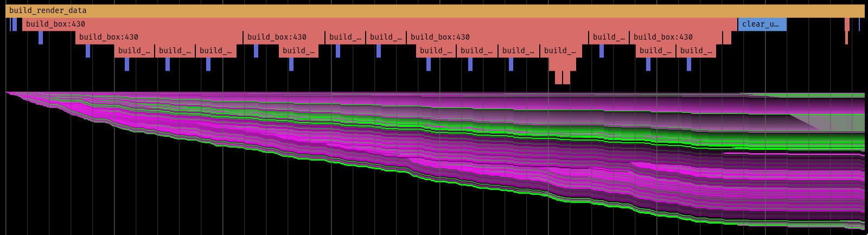Image resolution: width=868 pixels, height=235 pixels.
Task: Select the second build_box:430 in third row
Action: coord(283,37)
